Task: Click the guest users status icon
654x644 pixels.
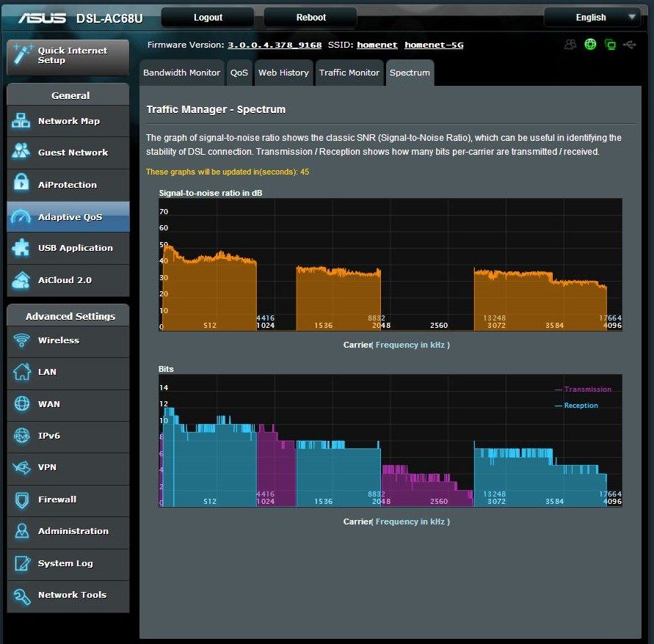Action: (570, 44)
